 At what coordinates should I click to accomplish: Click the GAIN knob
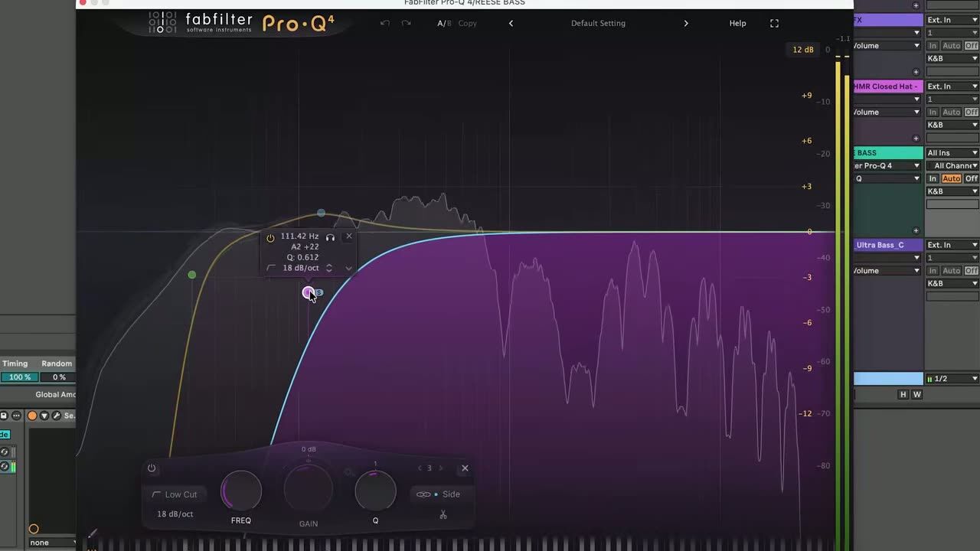(309, 488)
